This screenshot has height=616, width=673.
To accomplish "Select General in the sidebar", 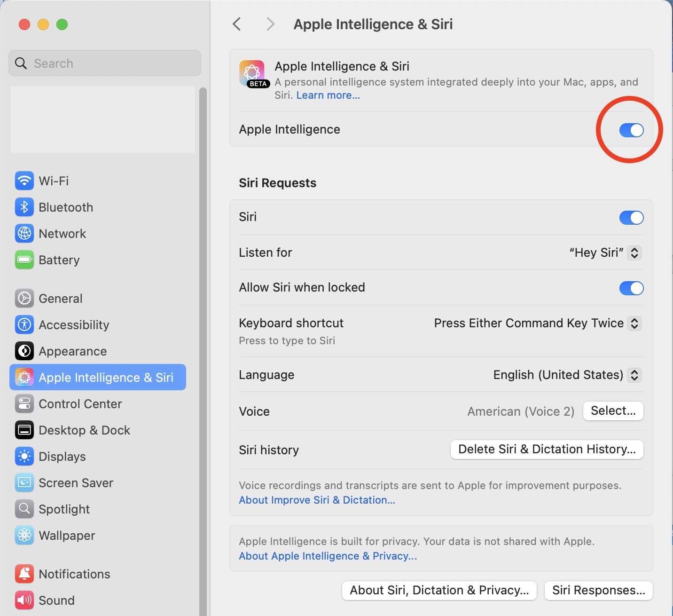I will coord(98,298).
